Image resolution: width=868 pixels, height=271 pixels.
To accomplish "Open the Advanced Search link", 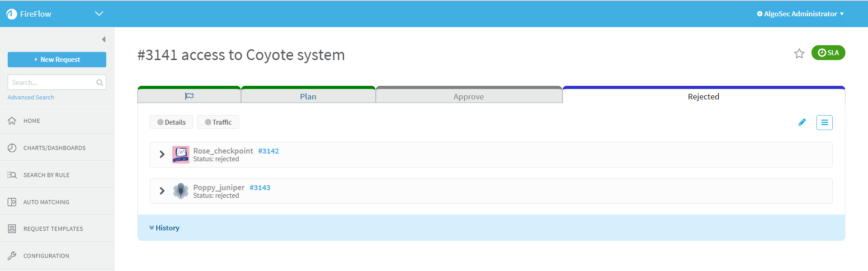I will (x=31, y=98).
